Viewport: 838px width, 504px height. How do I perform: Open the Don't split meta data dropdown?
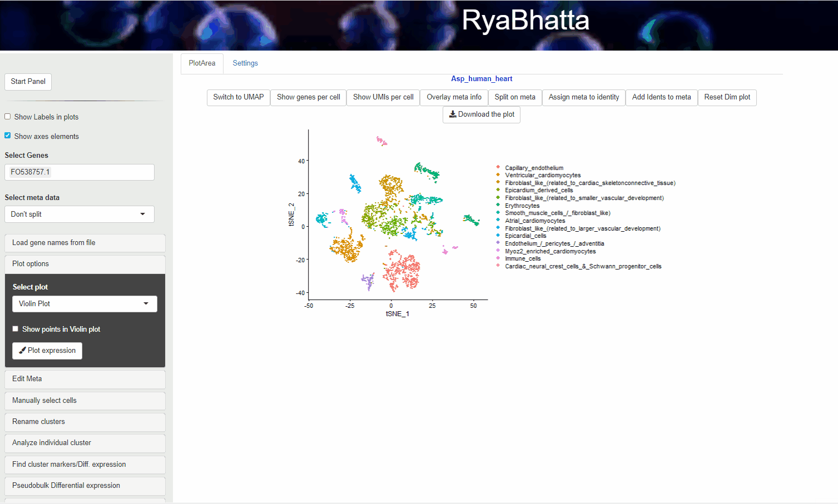80,214
